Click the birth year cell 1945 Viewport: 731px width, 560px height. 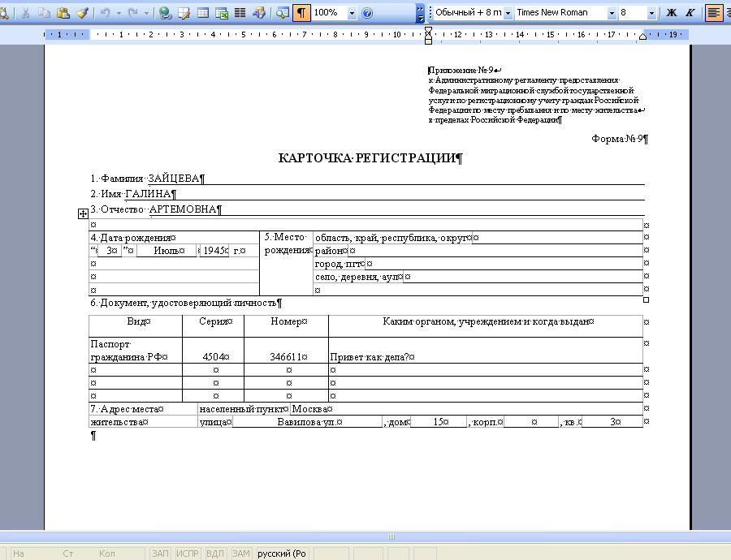214,251
